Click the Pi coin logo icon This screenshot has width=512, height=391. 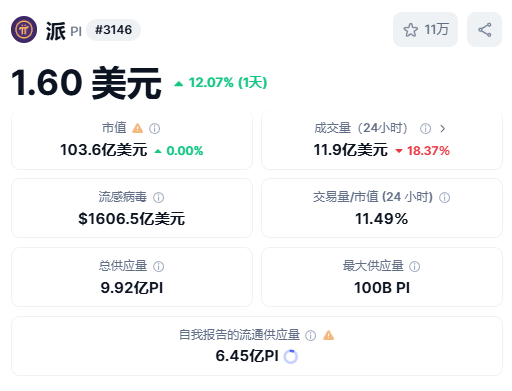click(x=24, y=30)
